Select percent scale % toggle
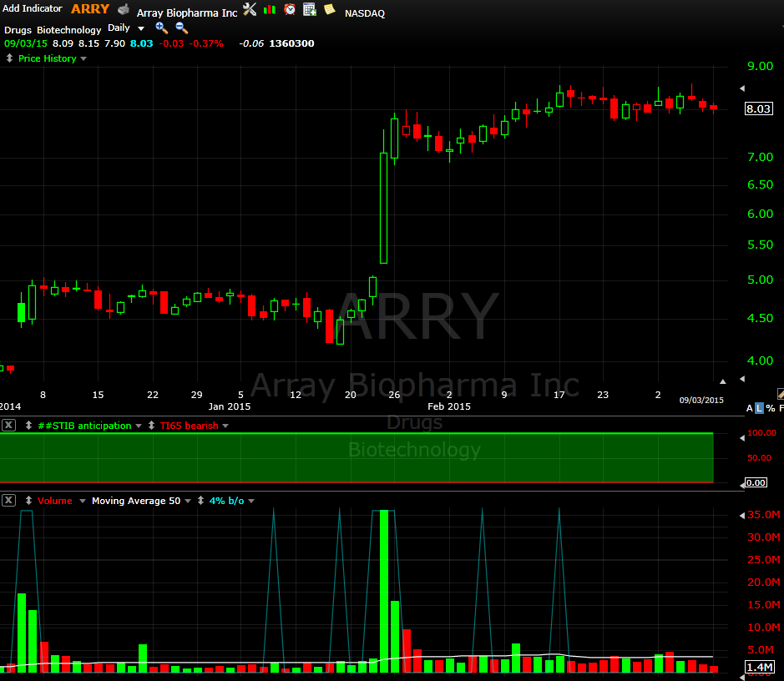The height and width of the screenshot is (681, 784). tap(771, 408)
